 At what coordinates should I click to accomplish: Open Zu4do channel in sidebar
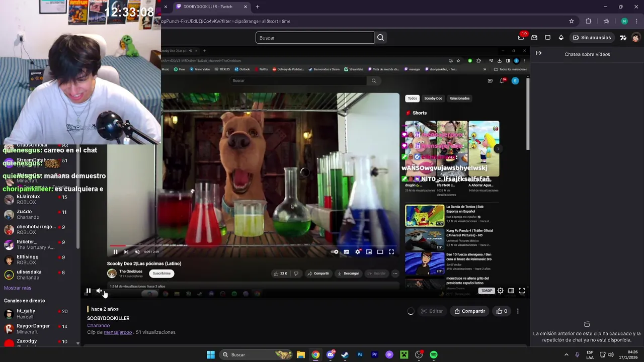[x=40, y=215]
